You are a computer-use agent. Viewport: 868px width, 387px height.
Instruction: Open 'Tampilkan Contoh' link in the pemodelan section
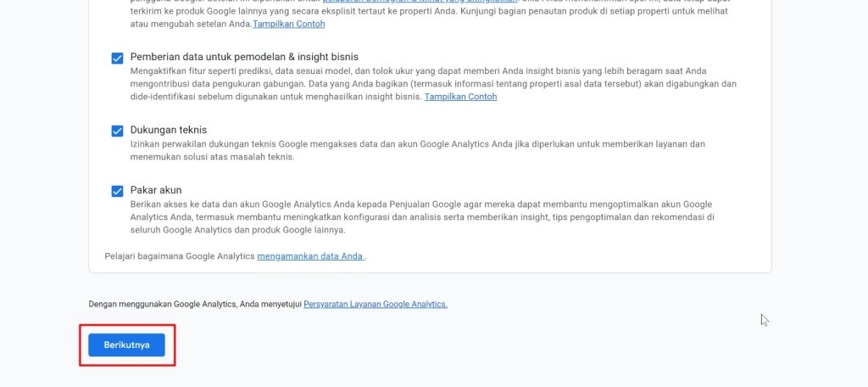[x=460, y=97]
